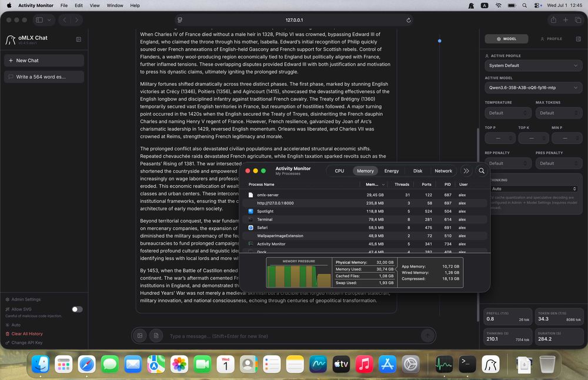Open the Active Profile System Default dropdown
The image size is (588, 380).
click(533, 65)
